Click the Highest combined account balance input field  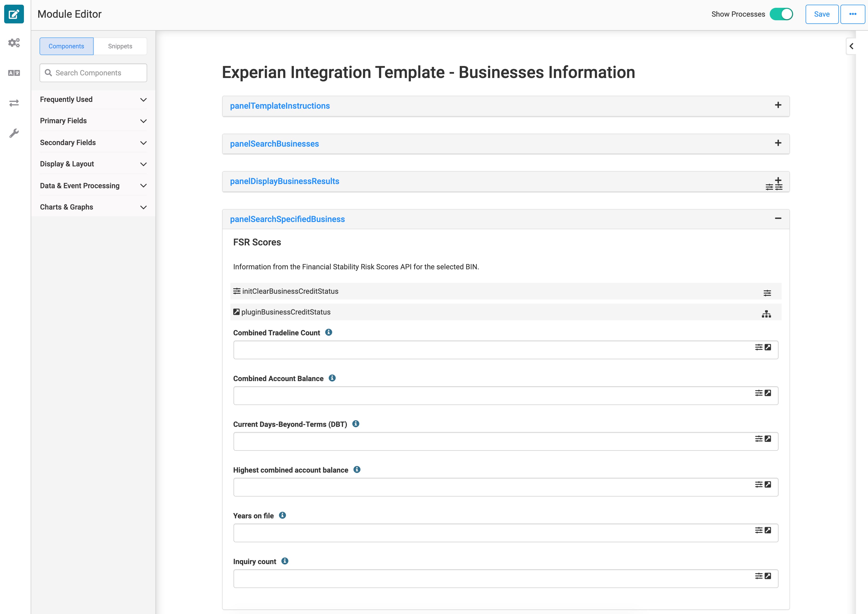506,487
